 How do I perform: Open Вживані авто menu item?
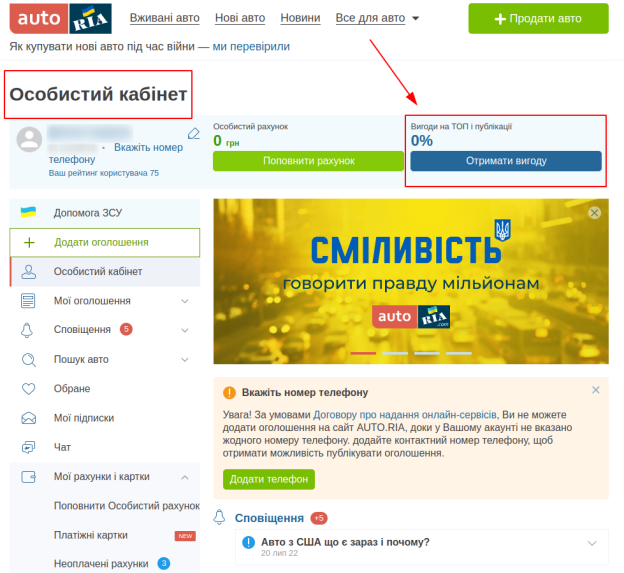click(x=165, y=18)
